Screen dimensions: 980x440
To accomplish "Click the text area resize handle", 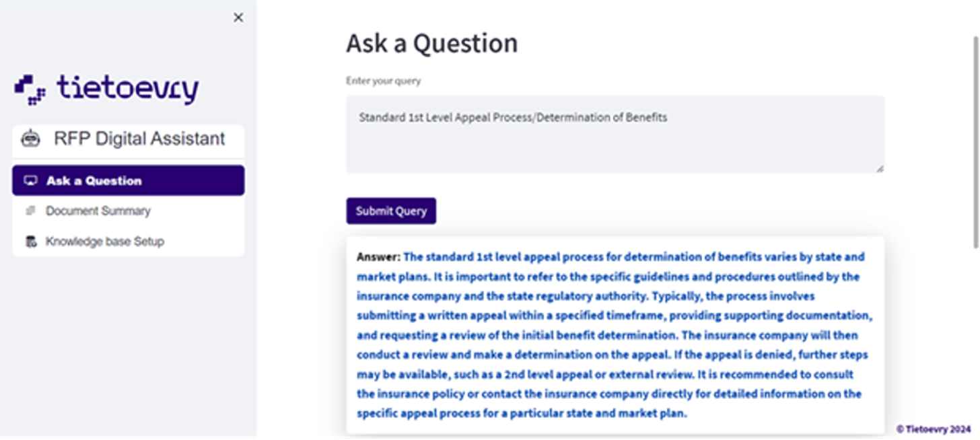I will point(880,169).
